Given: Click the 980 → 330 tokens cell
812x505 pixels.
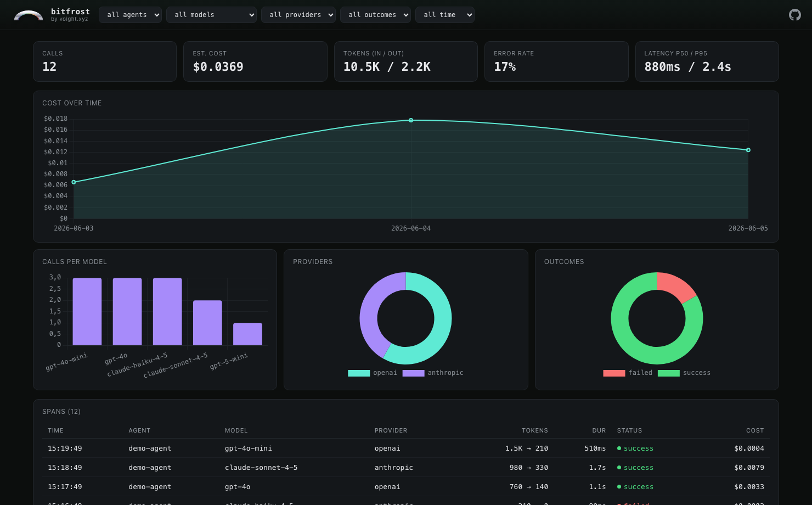Looking at the screenshot, I should [x=529, y=468].
